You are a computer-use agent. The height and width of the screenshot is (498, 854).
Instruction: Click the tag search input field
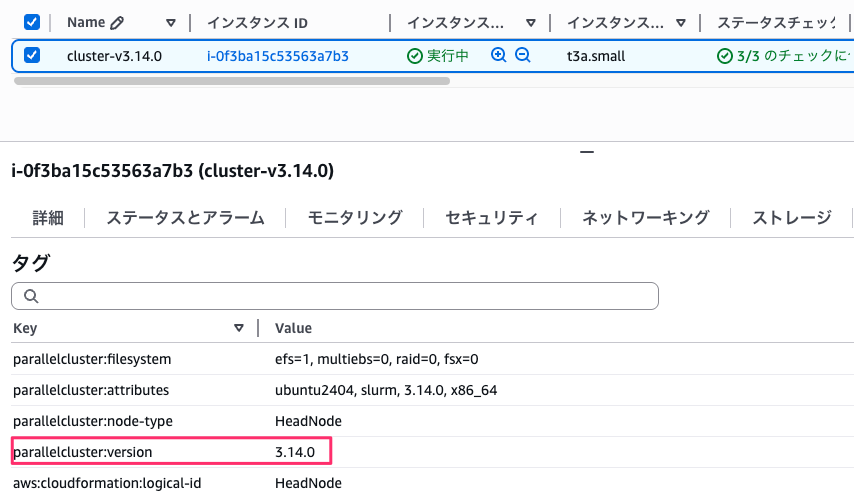(340, 296)
